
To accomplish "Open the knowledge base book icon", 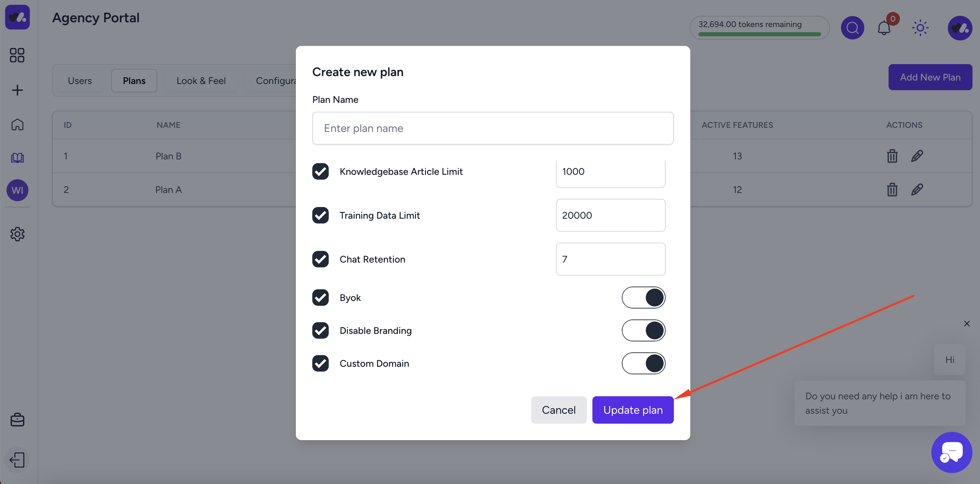I will pos(17,157).
